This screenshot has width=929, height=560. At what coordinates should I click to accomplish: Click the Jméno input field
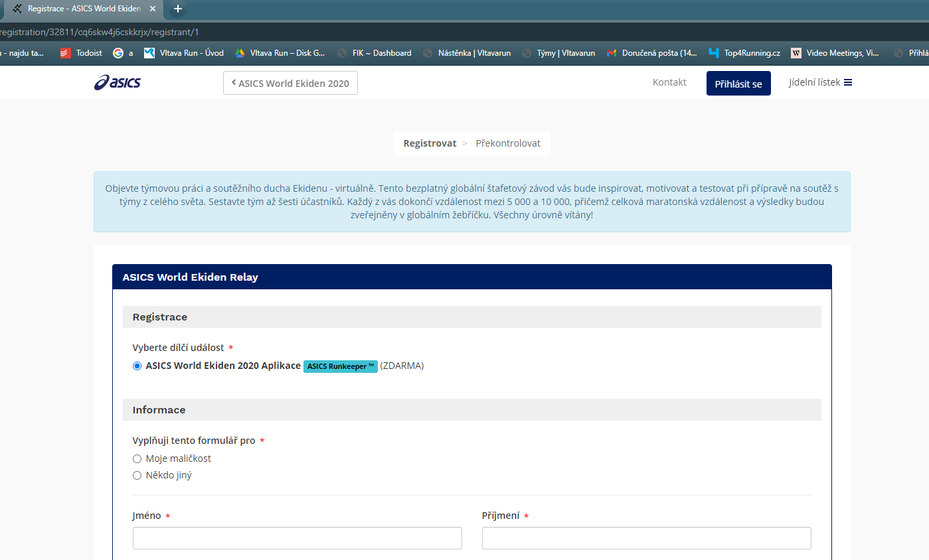pyautogui.click(x=297, y=538)
